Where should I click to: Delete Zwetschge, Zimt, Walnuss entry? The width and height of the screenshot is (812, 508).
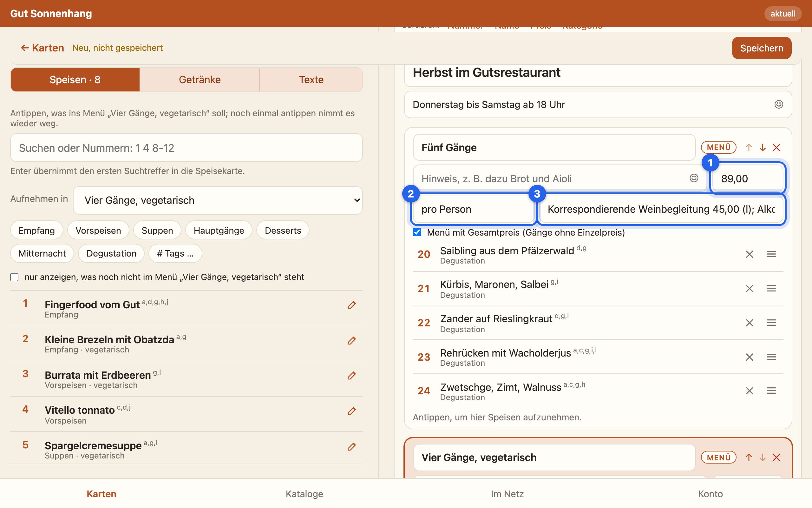click(749, 391)
